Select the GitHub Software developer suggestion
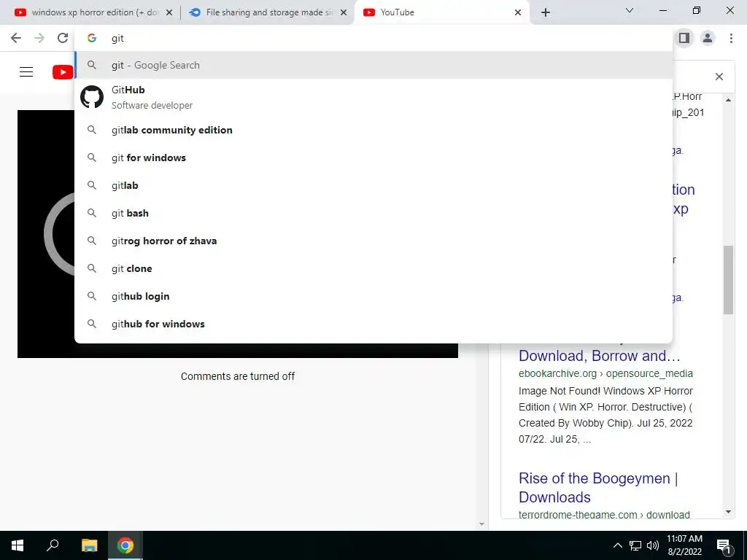747x560 pixels. click(x=373, y=97)
